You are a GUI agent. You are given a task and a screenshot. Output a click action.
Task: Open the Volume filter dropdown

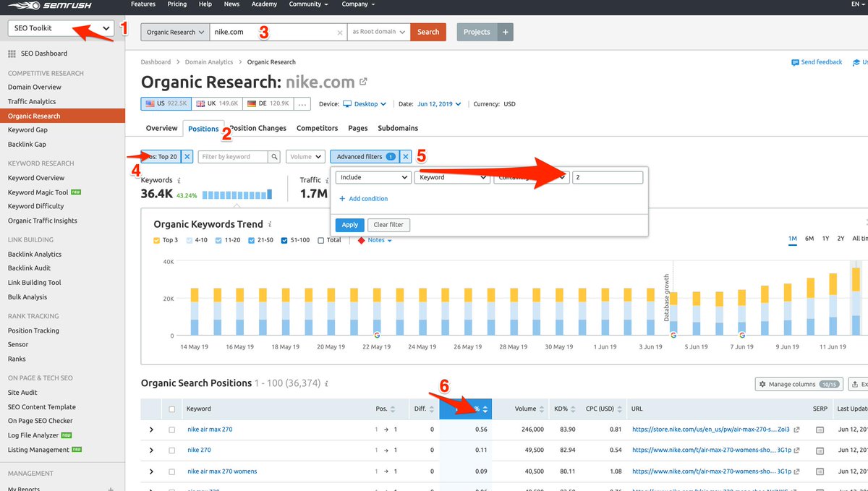[305, 156]
